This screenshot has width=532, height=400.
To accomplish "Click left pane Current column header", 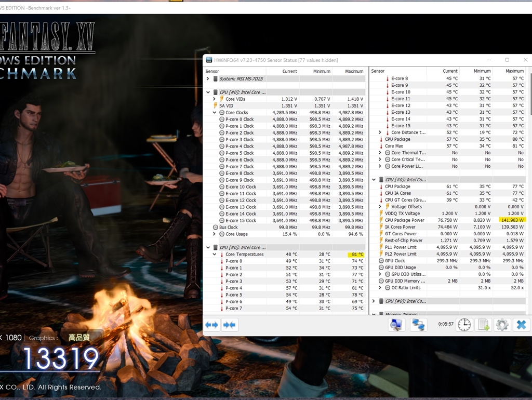I will coord(283,71).
